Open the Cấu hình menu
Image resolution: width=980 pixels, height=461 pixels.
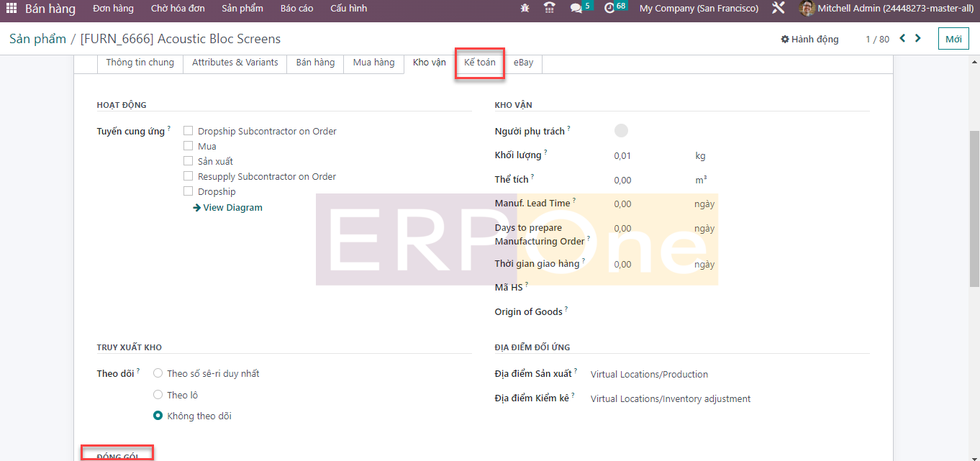(348, 9)
